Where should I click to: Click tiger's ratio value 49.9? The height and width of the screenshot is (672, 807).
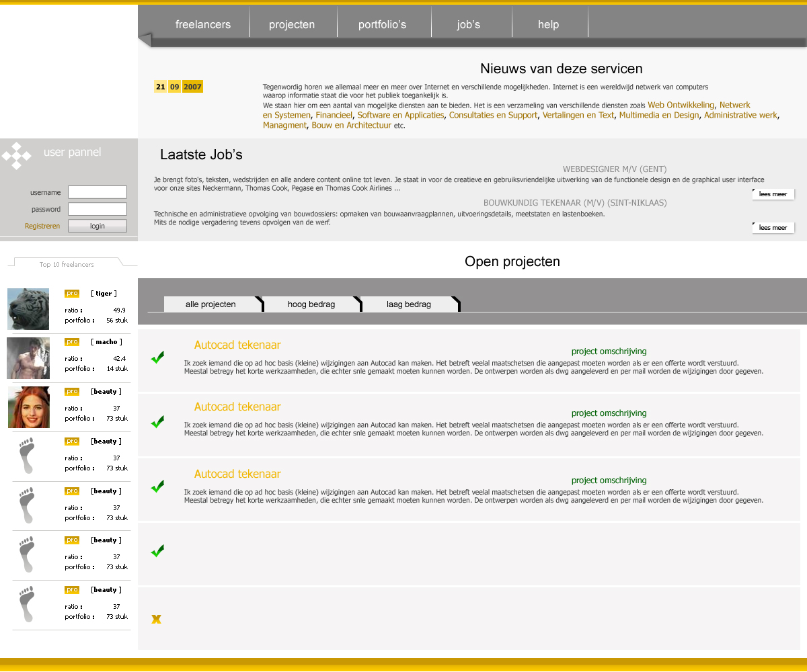point(119,310)
